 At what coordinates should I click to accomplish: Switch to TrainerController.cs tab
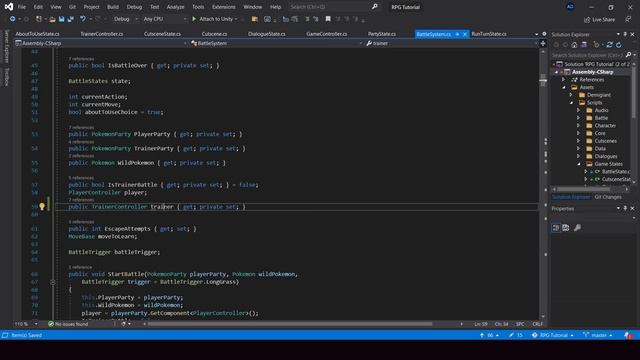tap(102, 34)
